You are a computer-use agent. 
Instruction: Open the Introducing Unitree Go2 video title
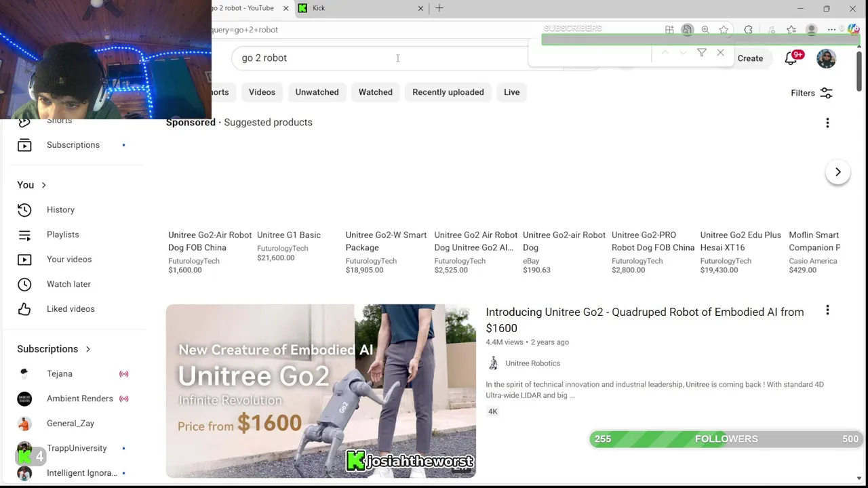coord(645,320)
